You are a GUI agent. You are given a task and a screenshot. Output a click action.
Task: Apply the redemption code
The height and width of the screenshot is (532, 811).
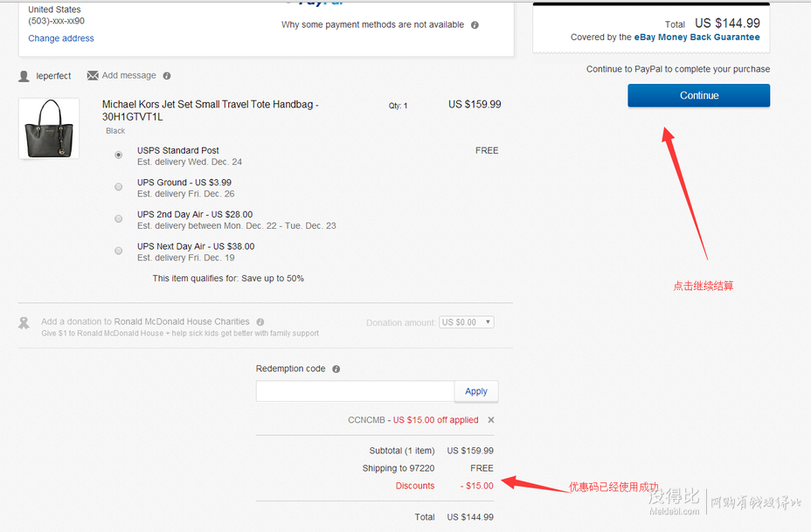[x=475, y=391]
